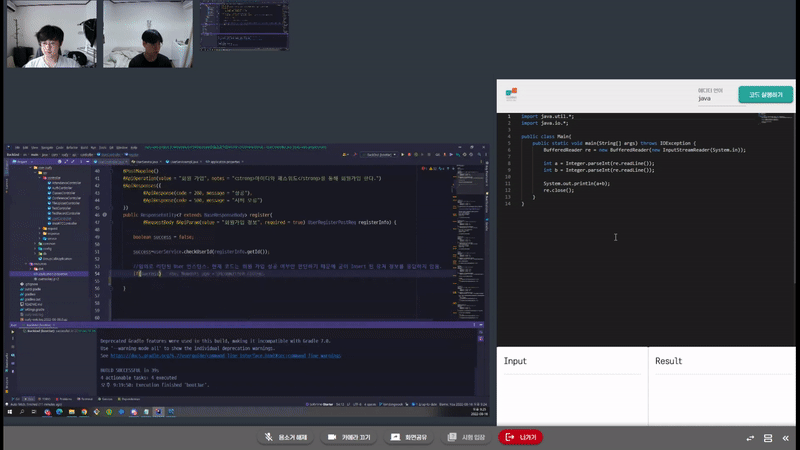Expand the response folder in project tree
Viewport: 800px width, 450px height.
(40, 234)
